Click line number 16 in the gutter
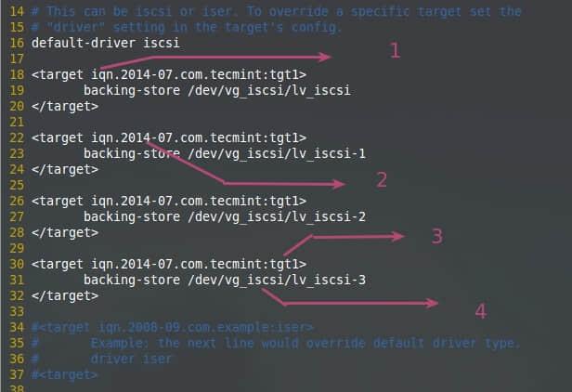This screenshot has height=392, width=572. pos(17,43)
